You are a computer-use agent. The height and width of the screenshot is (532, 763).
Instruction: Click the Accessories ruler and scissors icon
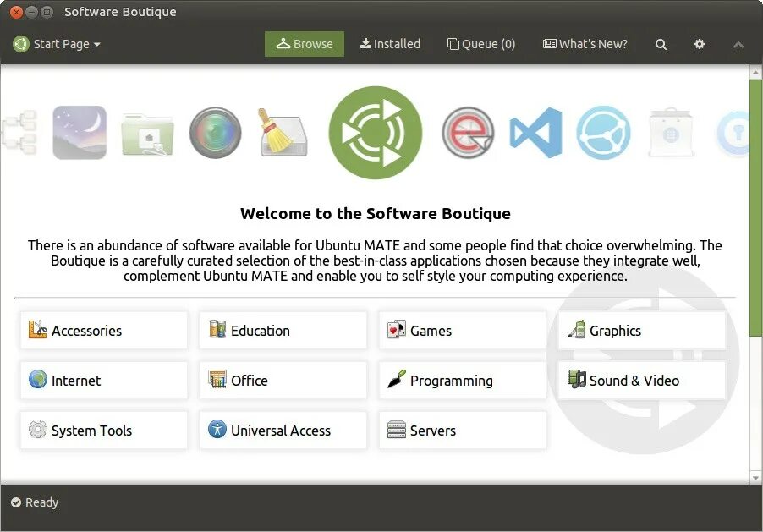37,330
